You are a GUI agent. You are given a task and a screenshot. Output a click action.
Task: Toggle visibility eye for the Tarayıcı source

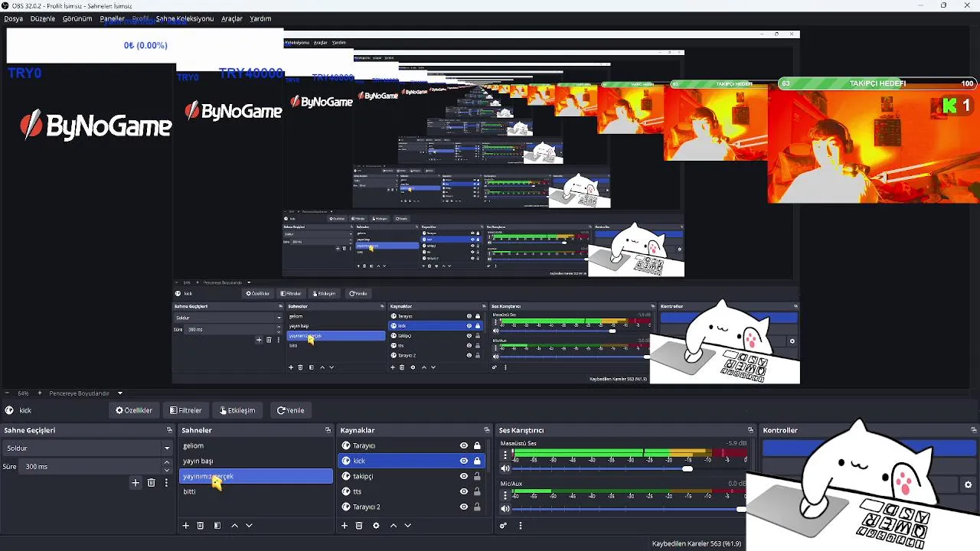463,445
